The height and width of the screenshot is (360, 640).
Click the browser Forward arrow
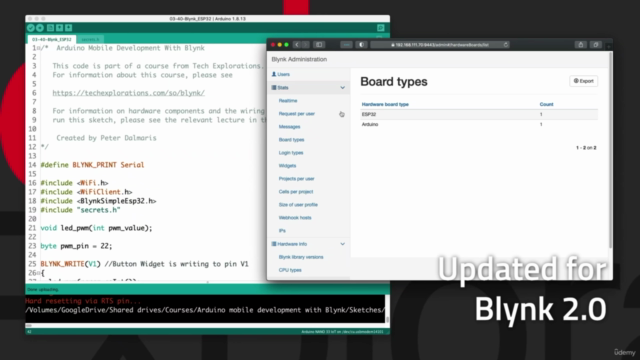click(x=305, y=44)
